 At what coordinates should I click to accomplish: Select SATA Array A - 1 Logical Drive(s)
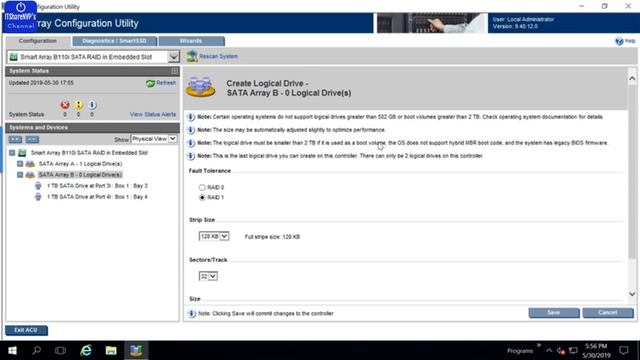pos(80,164)
